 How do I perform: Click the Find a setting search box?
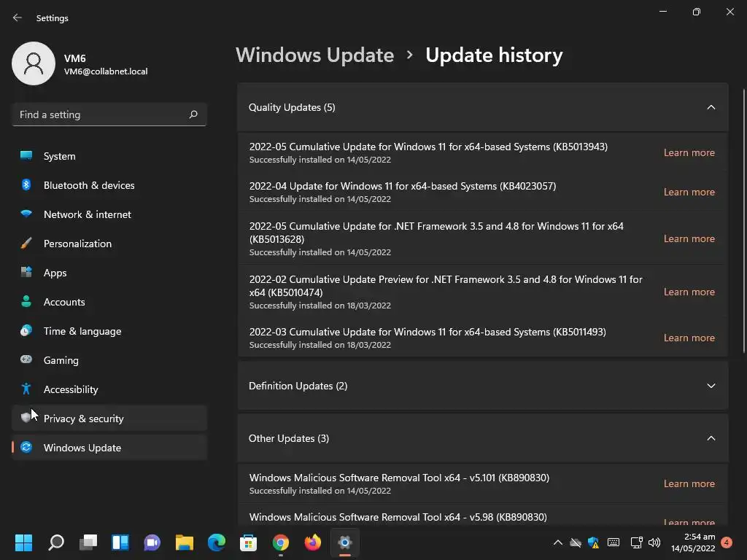click(109, 114)
